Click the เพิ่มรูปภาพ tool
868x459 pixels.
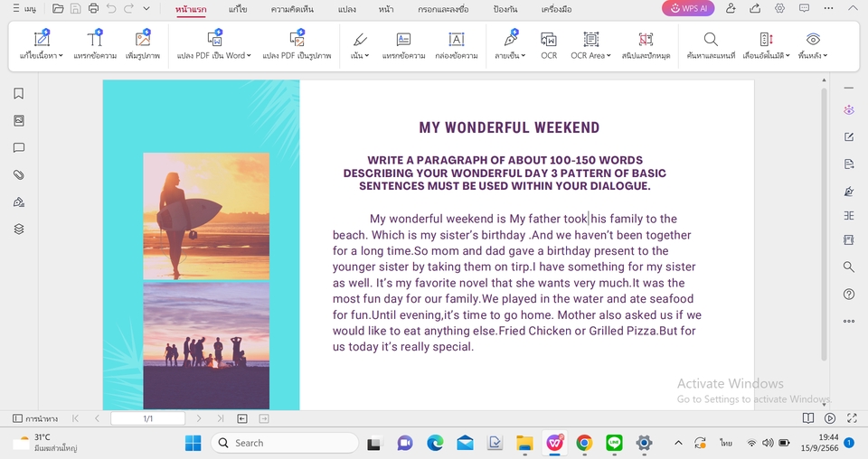point(143,45)
